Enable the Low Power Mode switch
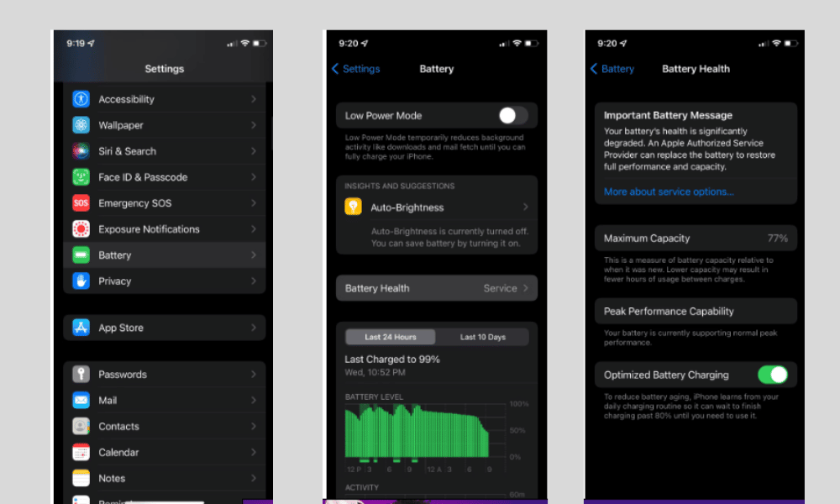Image resolution: width=840 pixels, height=504 pixels. pos(513,116)
